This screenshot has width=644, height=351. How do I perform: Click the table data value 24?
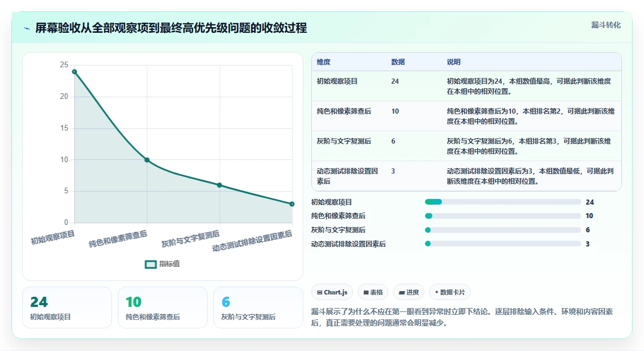coord(395,81)
